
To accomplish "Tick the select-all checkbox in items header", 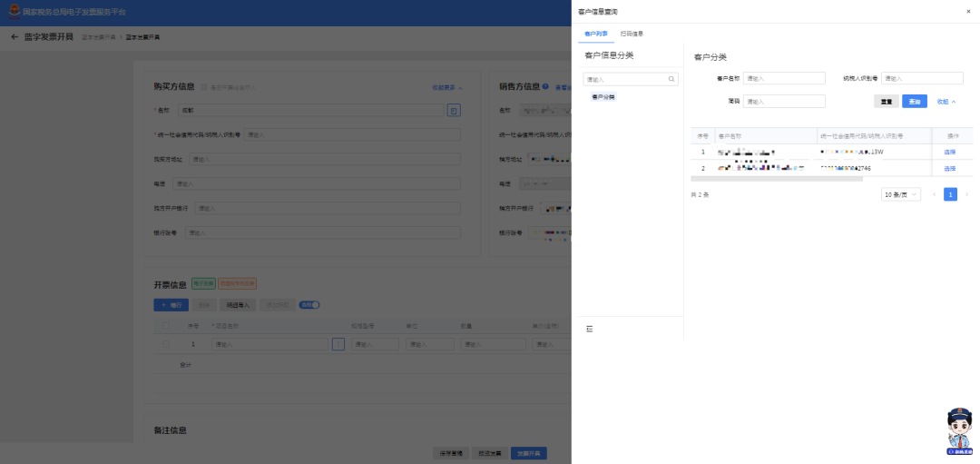I will [165, 325].
